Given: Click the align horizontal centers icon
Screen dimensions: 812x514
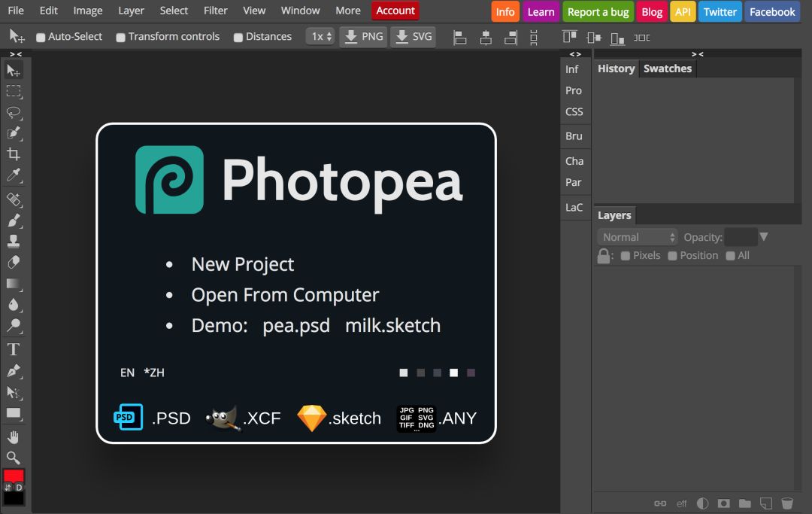Looking at the screenshot, I should coord(486,38).
